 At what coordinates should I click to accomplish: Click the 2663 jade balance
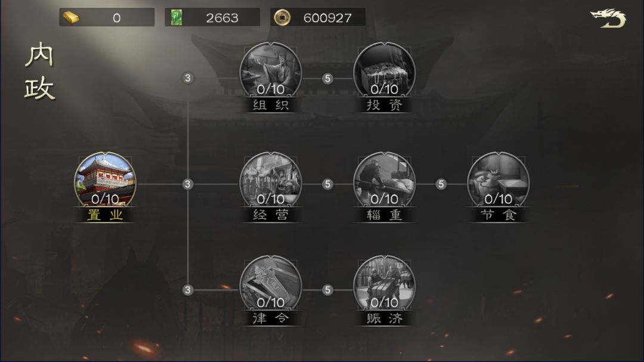pyautogui.click(x=222, y=18)
